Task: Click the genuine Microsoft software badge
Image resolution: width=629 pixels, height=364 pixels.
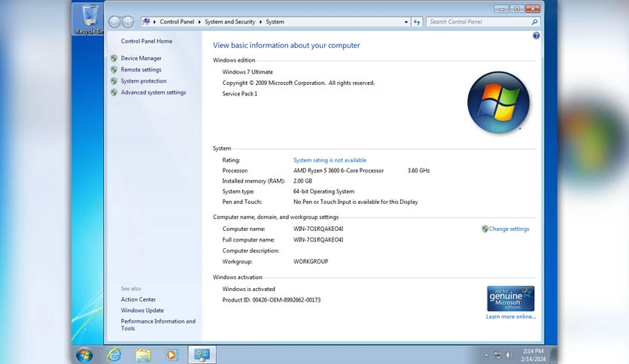Action: [510, 299]
